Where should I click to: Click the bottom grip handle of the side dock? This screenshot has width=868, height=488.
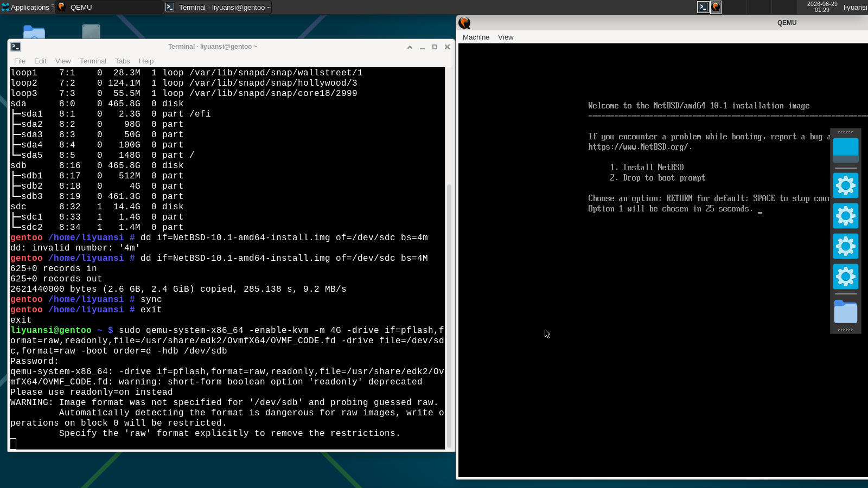pos(846,330)
